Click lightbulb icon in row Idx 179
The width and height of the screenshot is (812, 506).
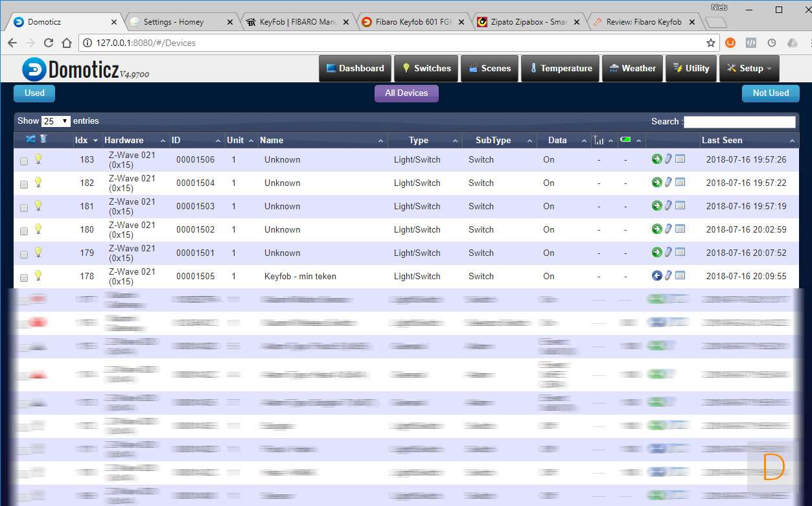click(38, 252)
